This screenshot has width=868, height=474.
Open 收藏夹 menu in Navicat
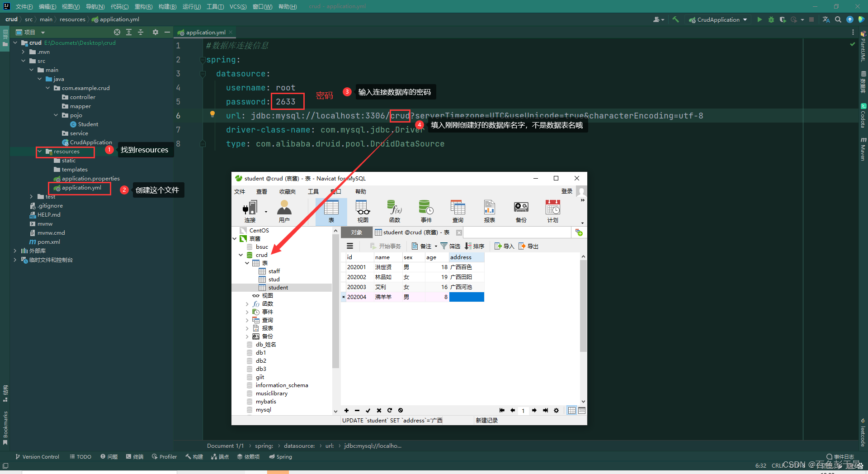pos(288,191)
